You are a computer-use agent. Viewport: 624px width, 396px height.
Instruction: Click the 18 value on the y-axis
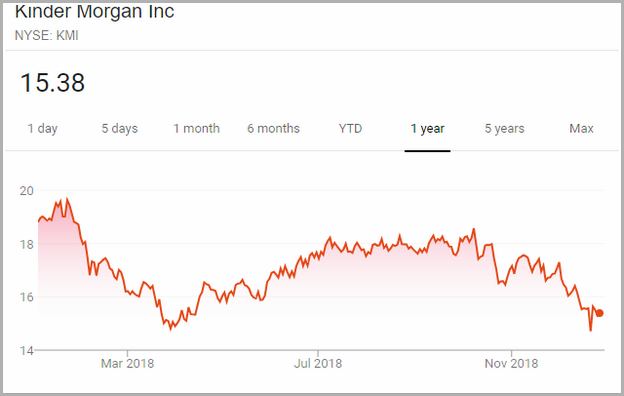(27, 244)
